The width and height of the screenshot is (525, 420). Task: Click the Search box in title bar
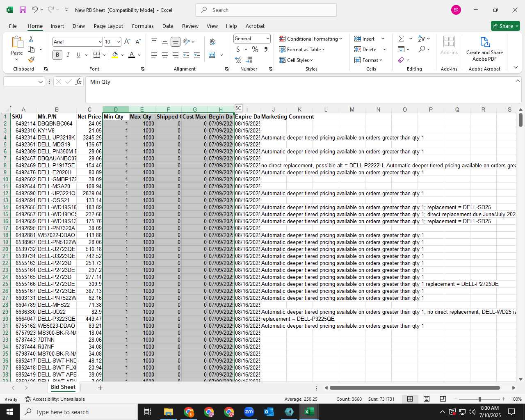tap(266, 10)
